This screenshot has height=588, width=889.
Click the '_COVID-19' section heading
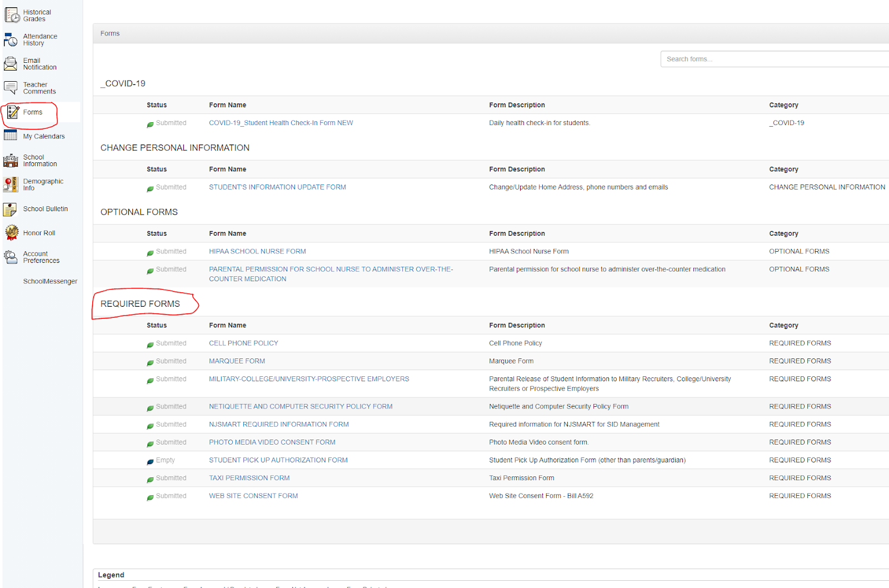123,83
